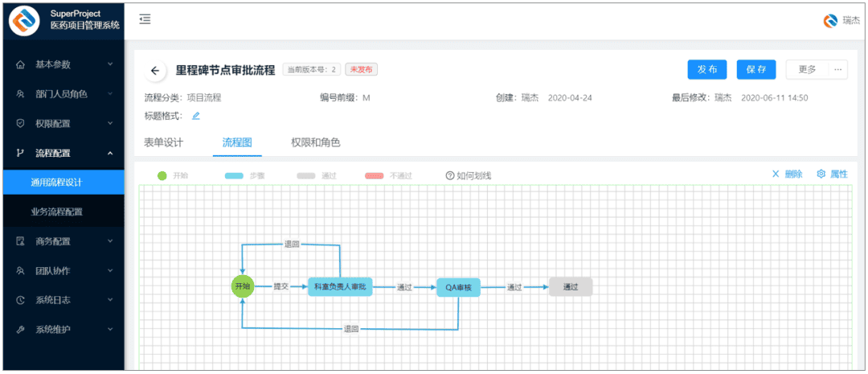Click the 通过 label between 科室负责人审批 and QA审核
The image size is (868, 374).
[x=404, y=287]
